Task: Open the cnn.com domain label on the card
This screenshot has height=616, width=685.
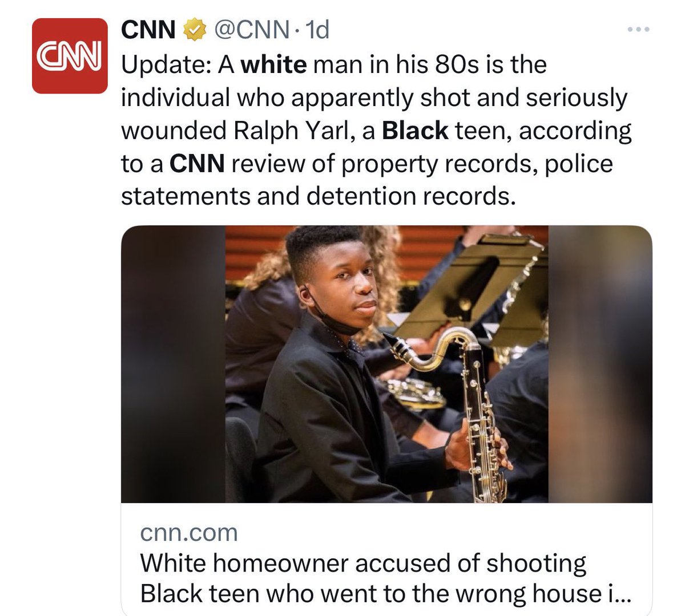Action: point(189,533)
